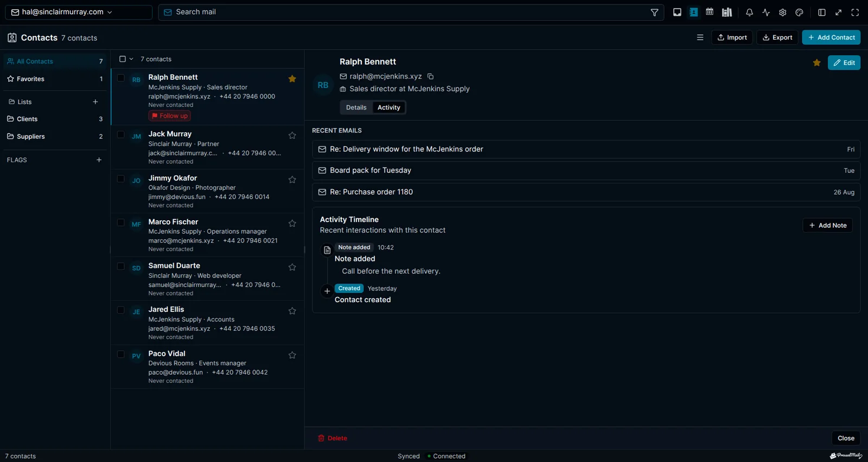Open the Clients list
The height and width of the screenshot is (462, 868).
pyautogui.click(x=55, y=119)
